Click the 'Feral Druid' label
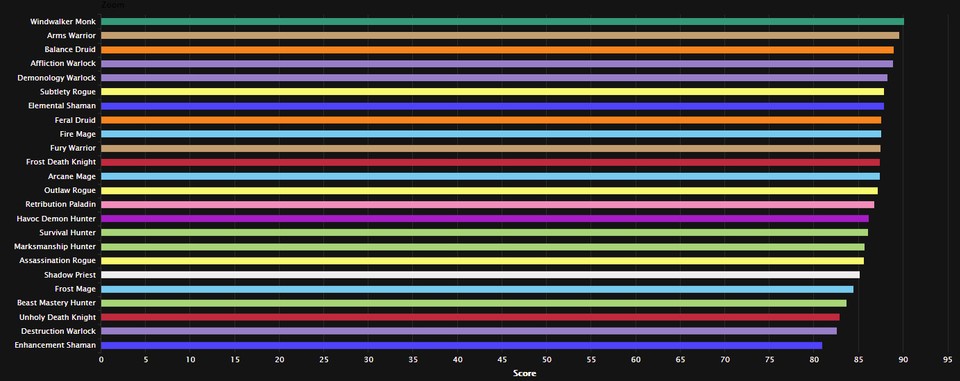The height and width of the screenshot is (381, 960). (75, 120)
